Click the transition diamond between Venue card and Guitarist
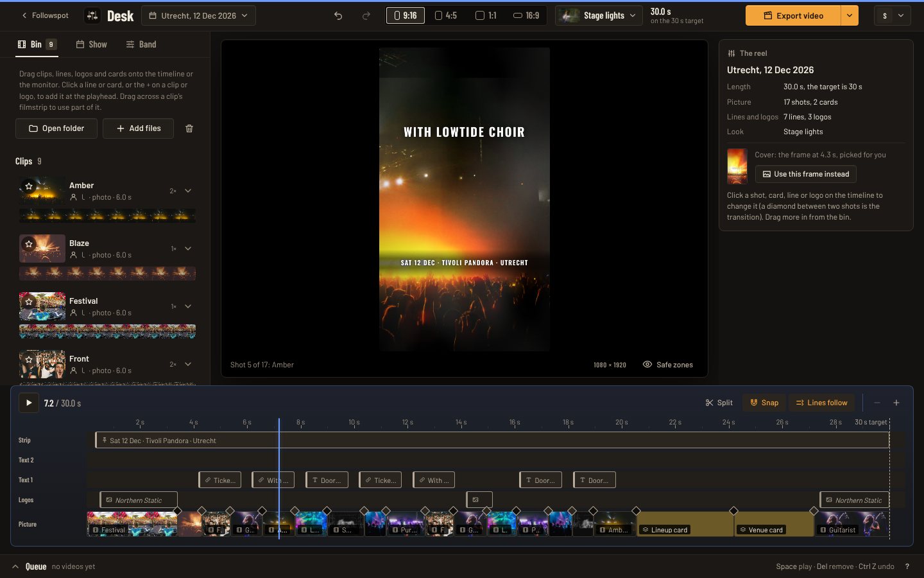 [x=814, y=511]
